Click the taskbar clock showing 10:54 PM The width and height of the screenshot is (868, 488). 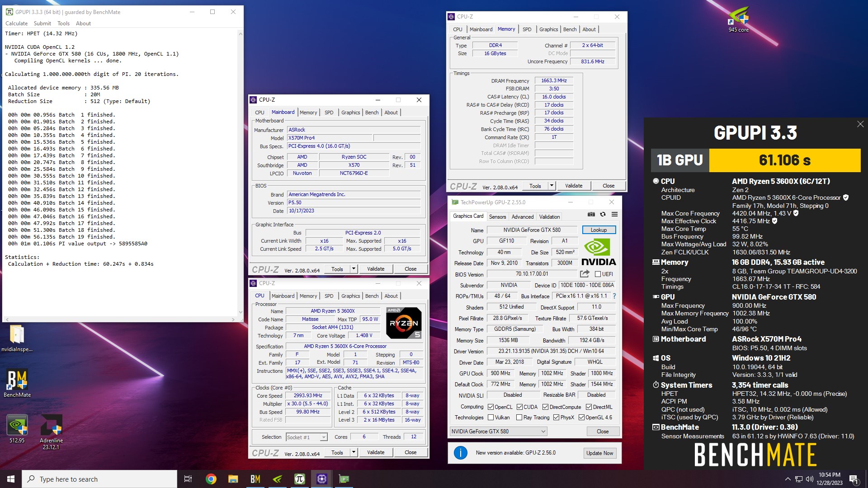pos(829,479)
